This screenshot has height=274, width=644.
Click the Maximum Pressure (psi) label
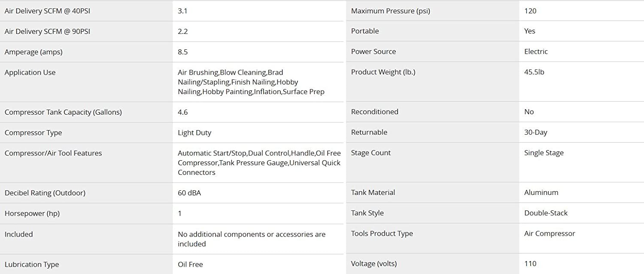point(390,11)
